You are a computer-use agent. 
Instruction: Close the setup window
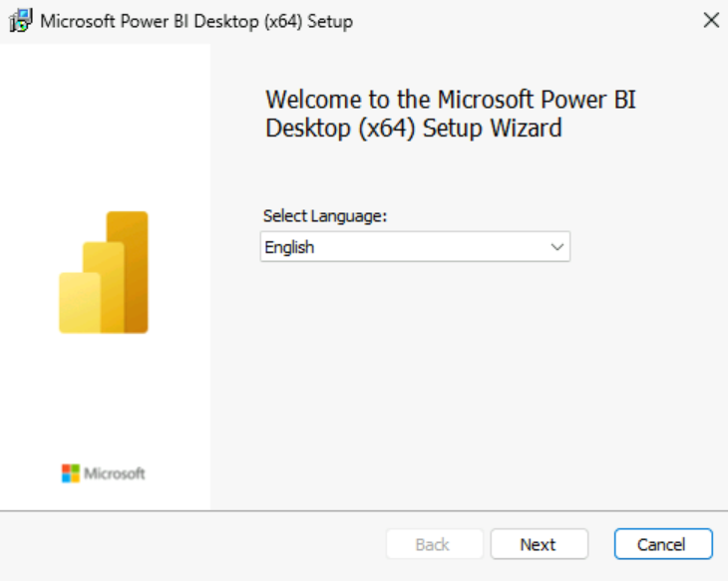[x=711, y=20]
